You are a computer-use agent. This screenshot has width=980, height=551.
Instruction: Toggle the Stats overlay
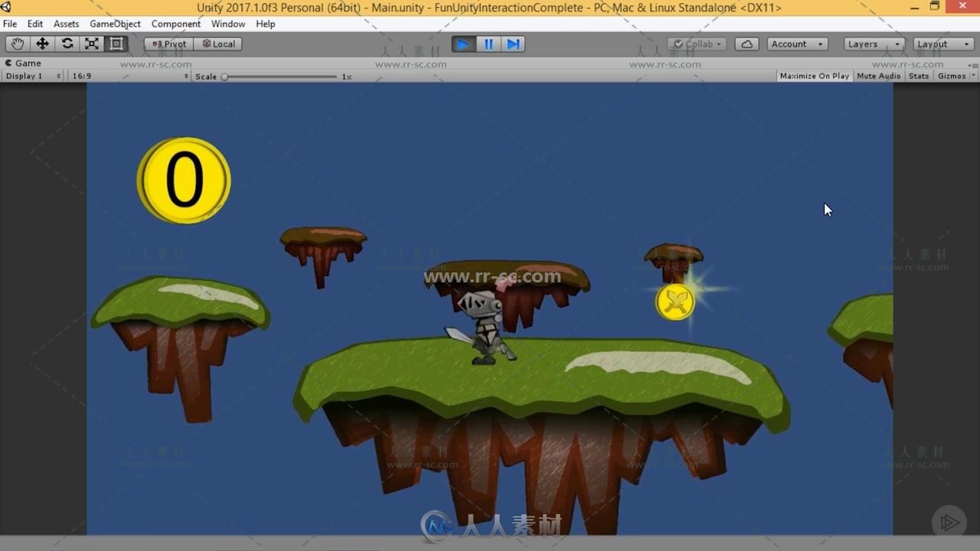919,76
